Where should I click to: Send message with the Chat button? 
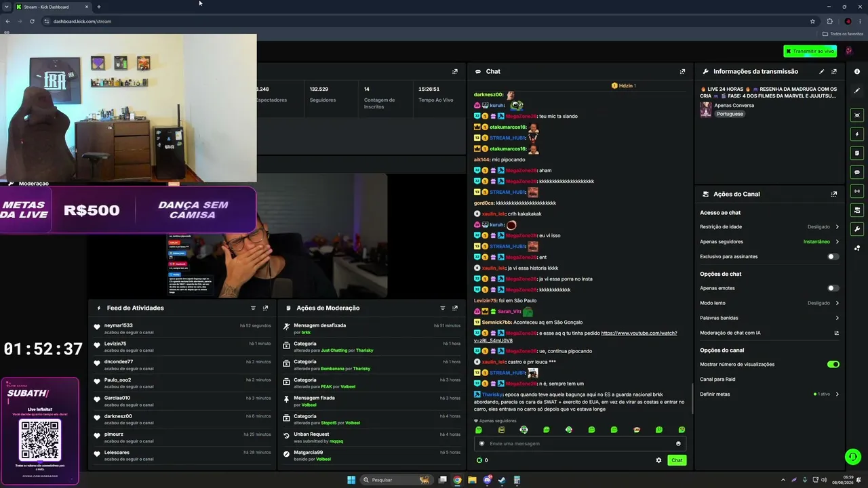[677, 460]
